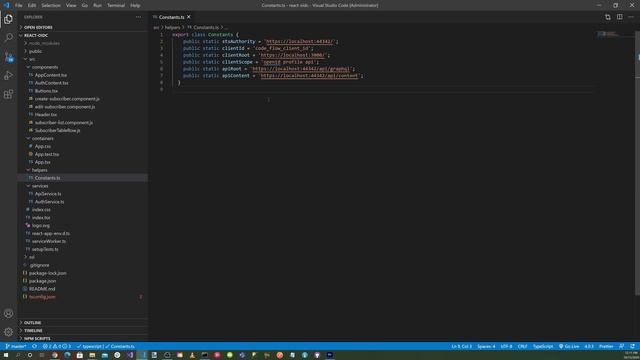Select the Constants.ts editor tab
The height and width of the screenshot is (360, 640).
coord(171,17)
